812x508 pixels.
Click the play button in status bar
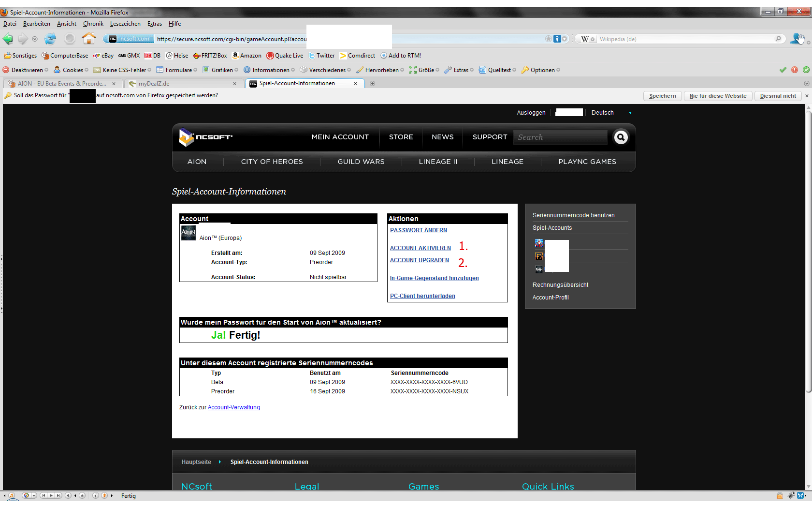(51, 495)
